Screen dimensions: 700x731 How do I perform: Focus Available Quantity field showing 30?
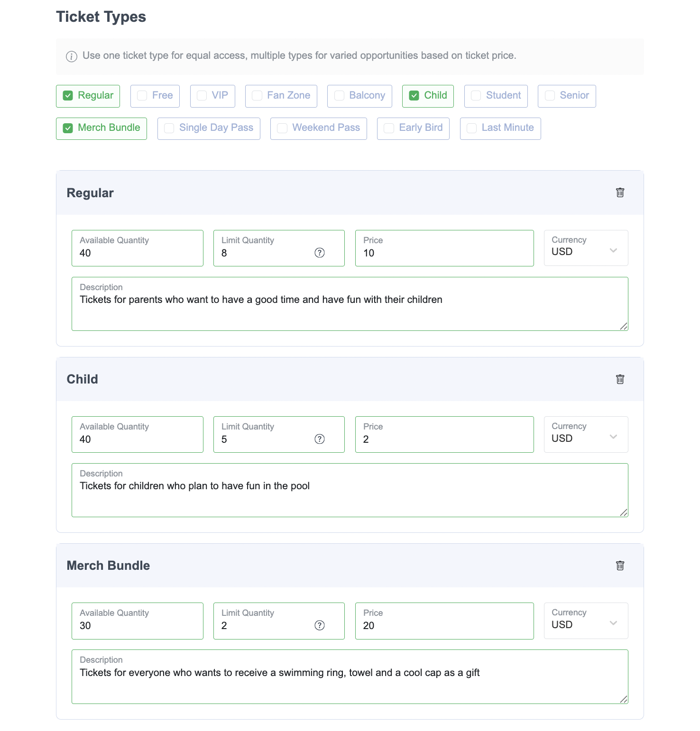pos(138,621)
